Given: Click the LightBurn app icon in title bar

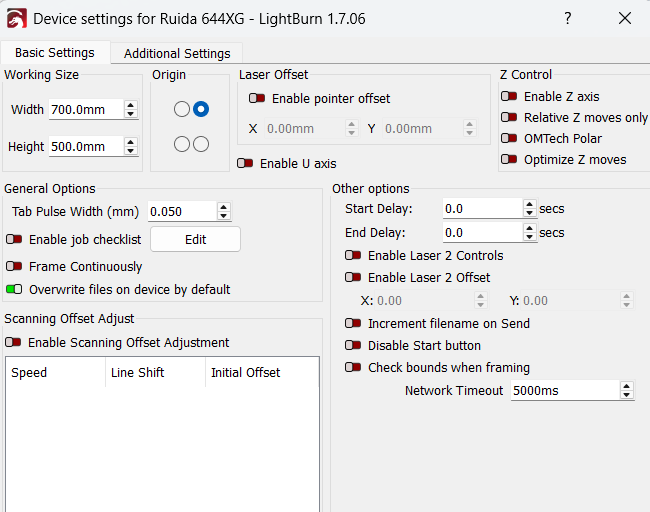Looking at the screenshot, I should point(17,19).
